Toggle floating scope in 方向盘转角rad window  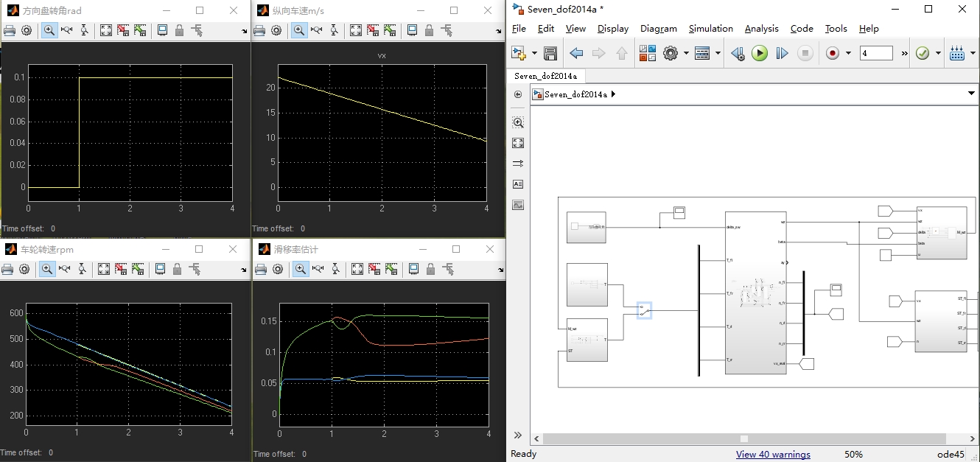(162, 30)
